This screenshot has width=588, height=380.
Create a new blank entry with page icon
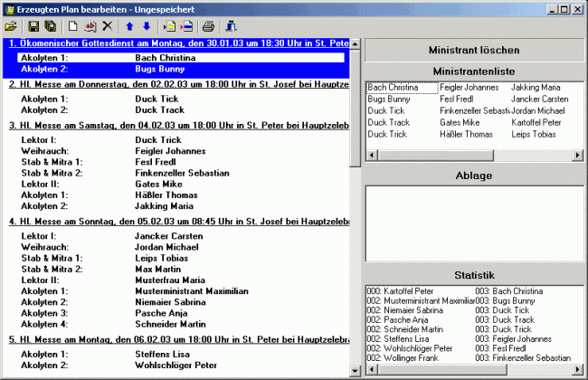[72, 26]
